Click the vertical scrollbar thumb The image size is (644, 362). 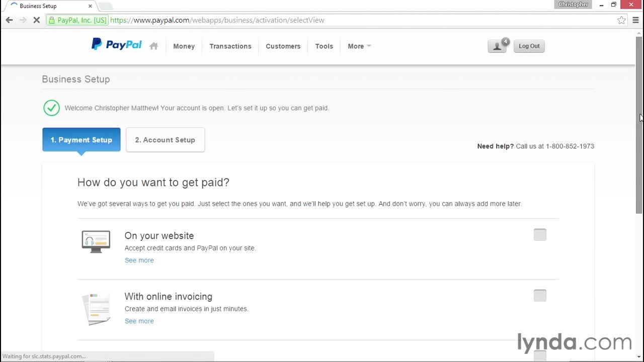coord(639,126)
